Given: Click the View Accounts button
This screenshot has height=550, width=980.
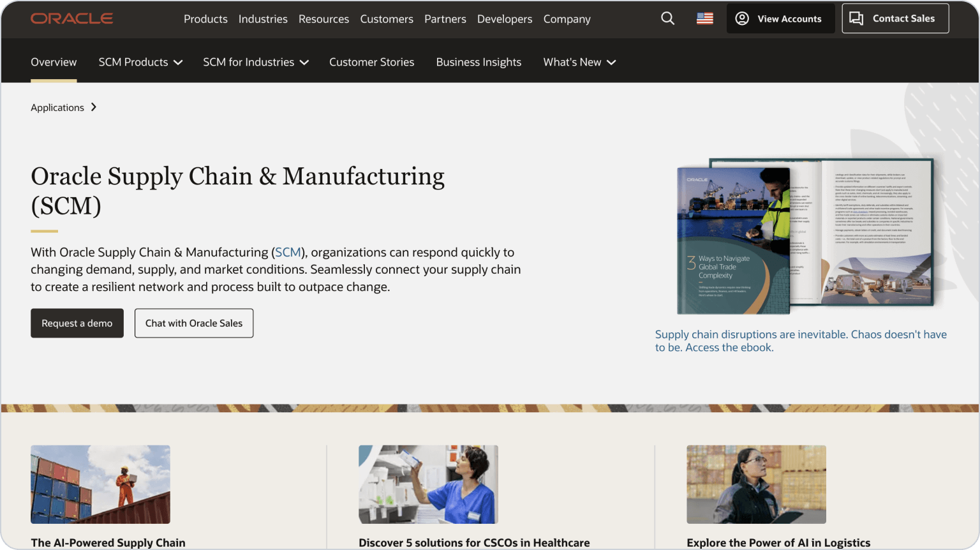Looking at the screenshot, I should pos(780,19).
